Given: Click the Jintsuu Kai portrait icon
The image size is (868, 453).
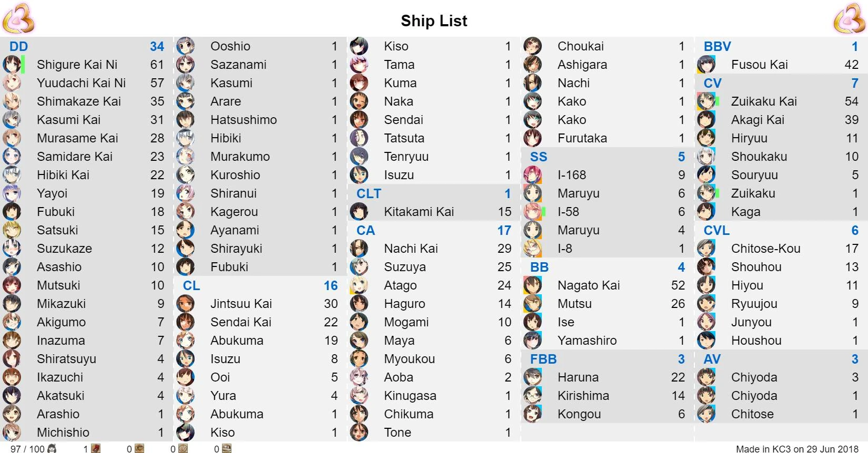Looking at the screenshot, I should click(x=185, y=304).
